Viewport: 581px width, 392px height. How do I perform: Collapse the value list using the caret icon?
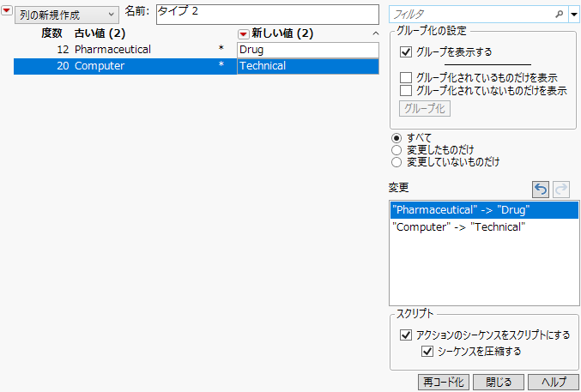coord(375,33)
